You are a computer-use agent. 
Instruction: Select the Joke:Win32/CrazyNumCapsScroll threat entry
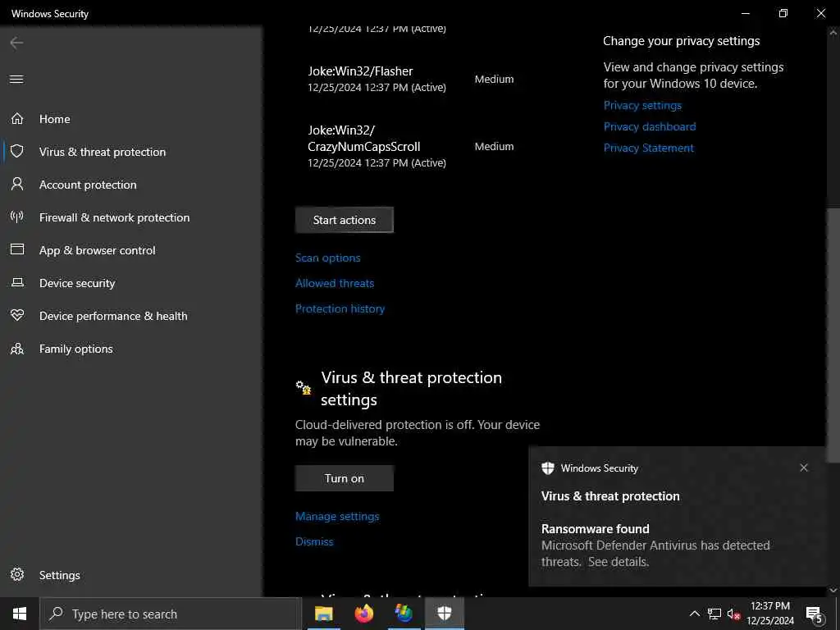click(x=412, y=146)
